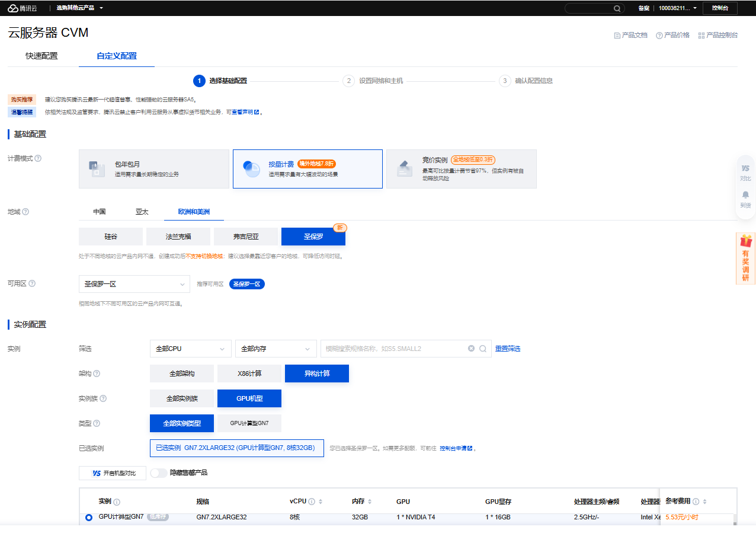Screen dimensions: 756x533
Task: Select the 硅谷 region
Action: 111,237
